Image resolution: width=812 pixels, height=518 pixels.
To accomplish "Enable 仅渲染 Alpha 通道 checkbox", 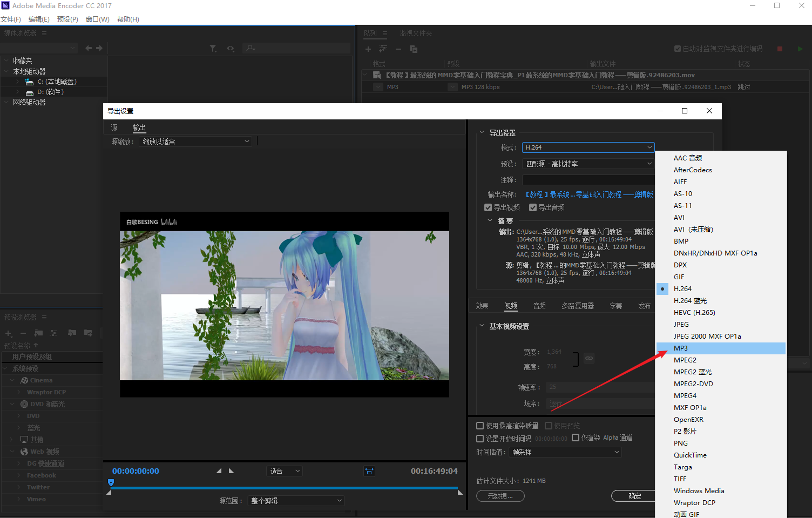I will [576, 438].
